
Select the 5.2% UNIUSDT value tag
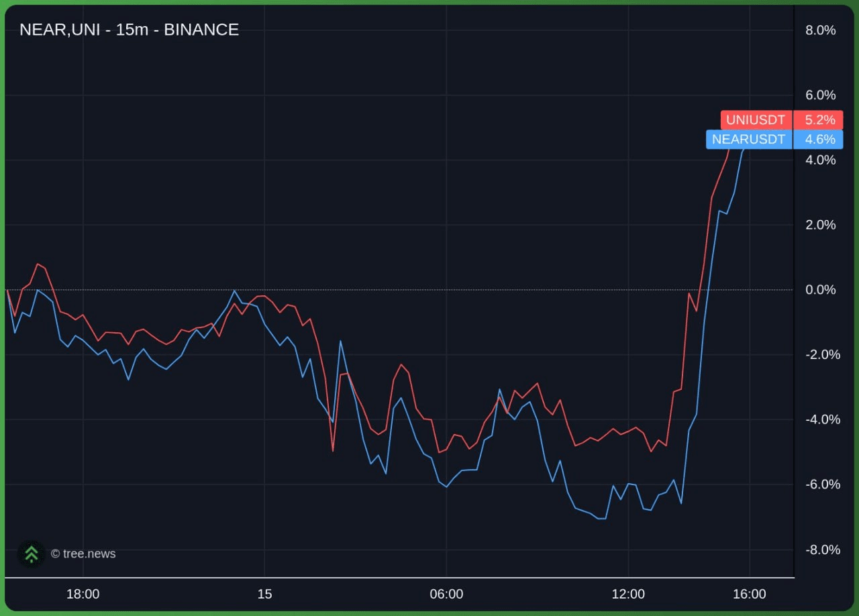coord(819,120)
